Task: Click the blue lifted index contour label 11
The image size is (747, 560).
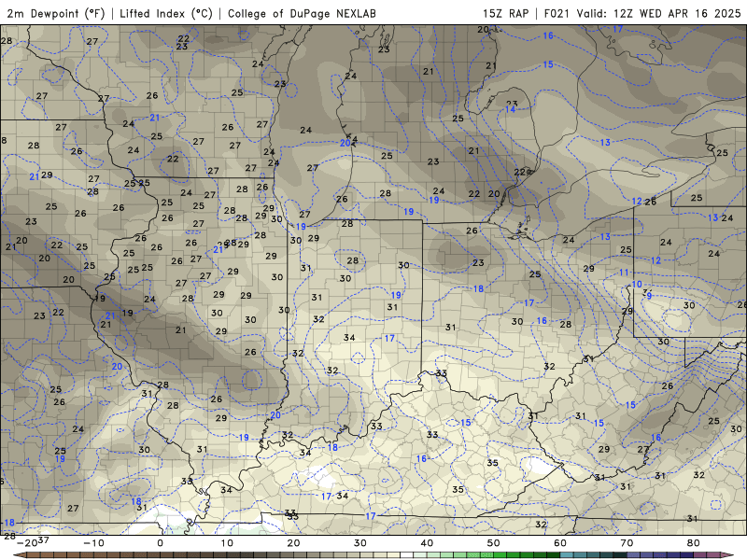Action: [624, 273]
